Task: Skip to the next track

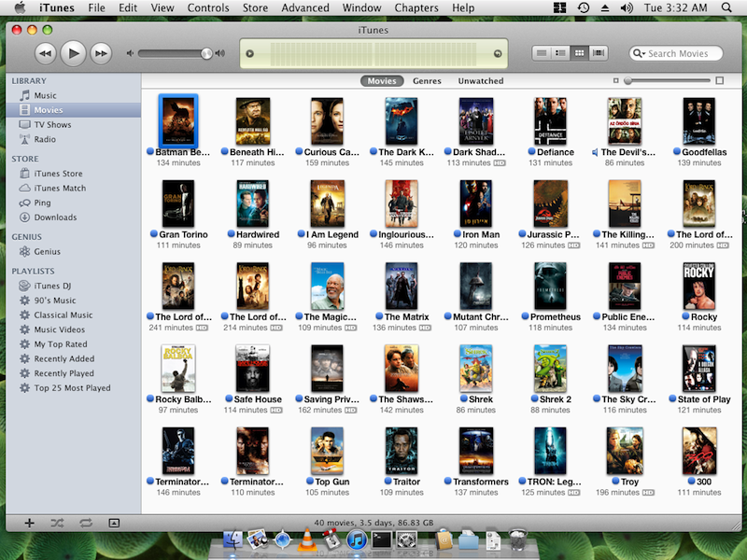Action: point(101,53)
